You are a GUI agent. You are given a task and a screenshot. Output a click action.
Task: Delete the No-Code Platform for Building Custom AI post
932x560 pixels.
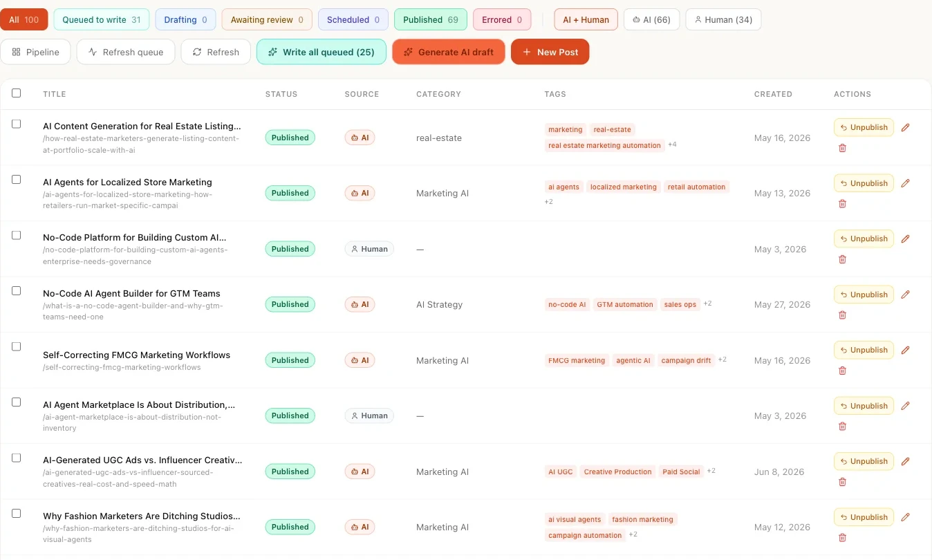[842, 259]
